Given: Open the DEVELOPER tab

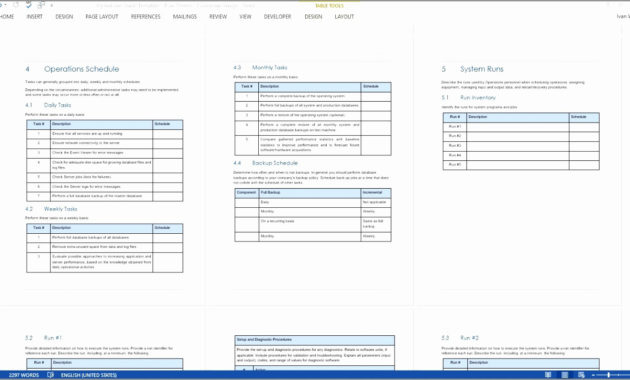Looking at the screenshot, I should (277, 16).
